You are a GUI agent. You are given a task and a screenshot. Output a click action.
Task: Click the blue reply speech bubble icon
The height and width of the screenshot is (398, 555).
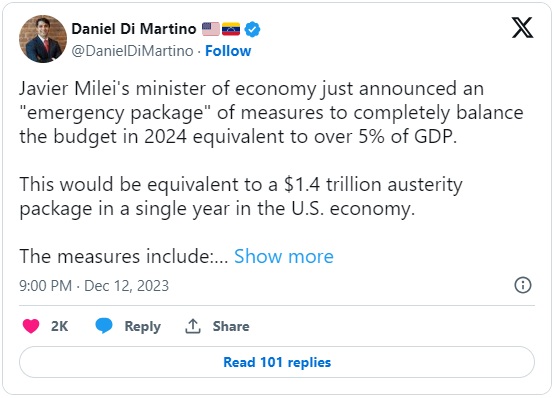104,325
